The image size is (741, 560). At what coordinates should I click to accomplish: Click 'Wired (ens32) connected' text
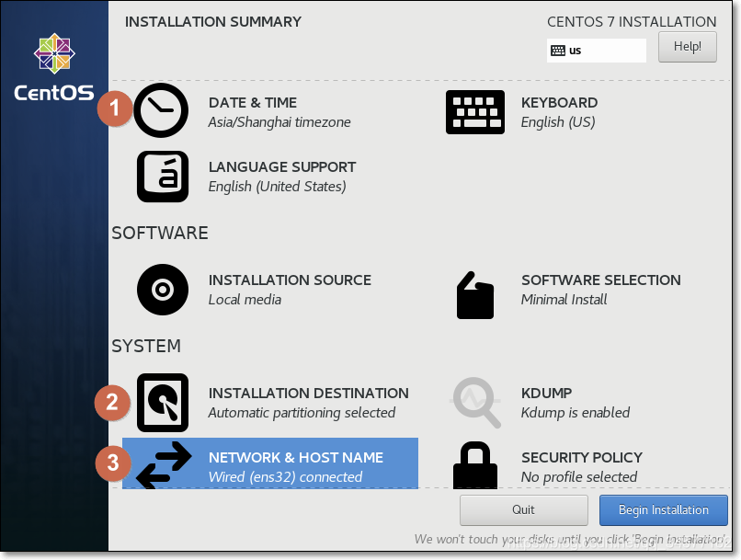(x=285, y=477)
